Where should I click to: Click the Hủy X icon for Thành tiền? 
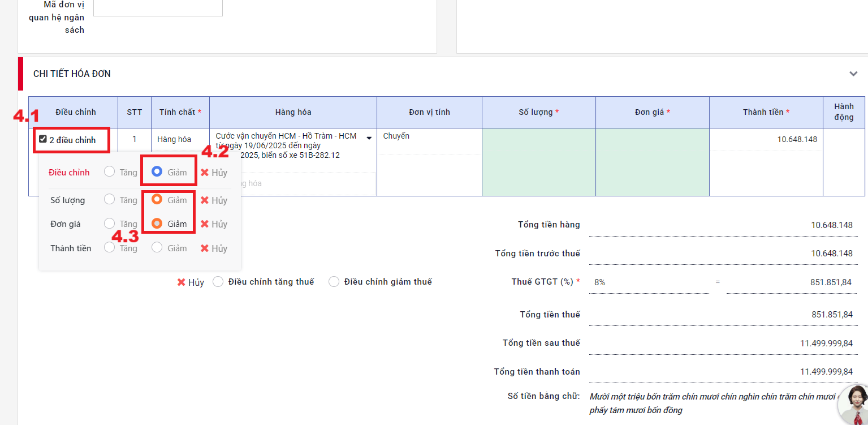(x=205, y=248)
